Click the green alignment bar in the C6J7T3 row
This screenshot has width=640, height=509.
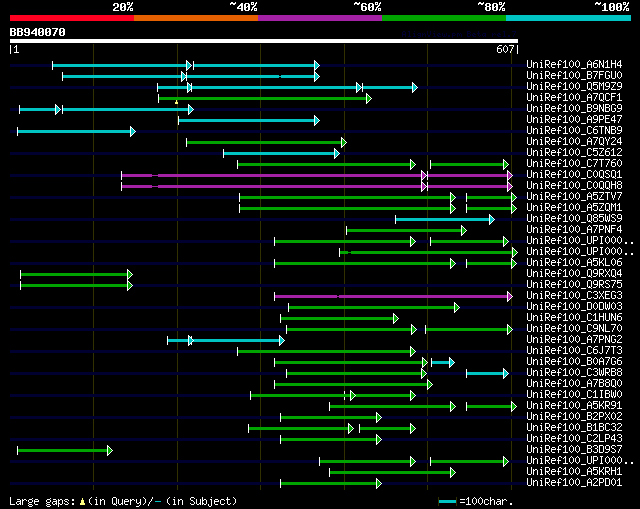click(x=327, y=351)
